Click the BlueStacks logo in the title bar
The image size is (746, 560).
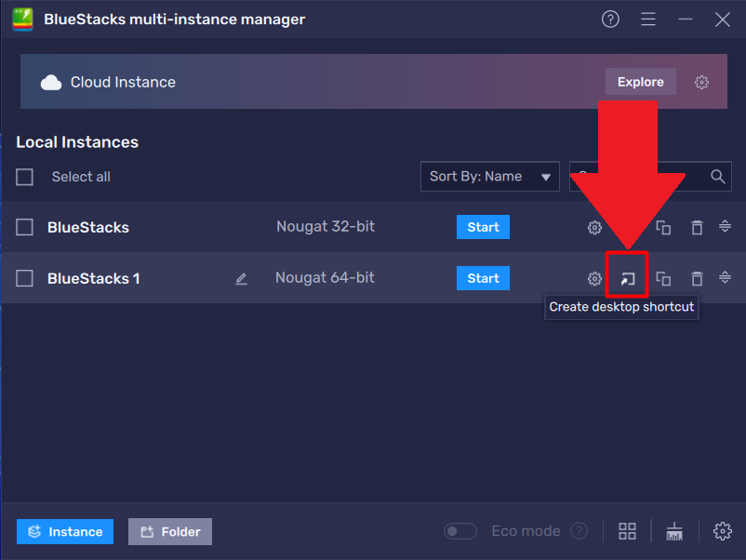pos(23,20)
